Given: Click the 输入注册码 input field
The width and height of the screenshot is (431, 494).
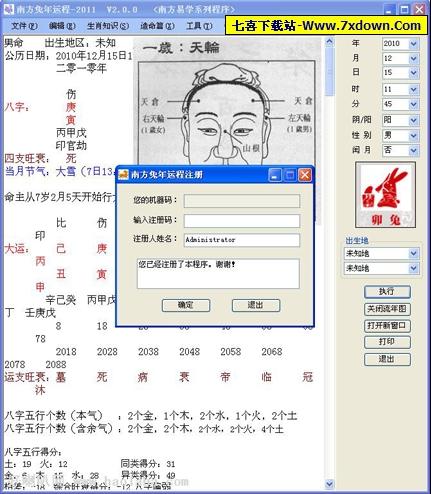Looking at the screenshot, I should point(242,220).
